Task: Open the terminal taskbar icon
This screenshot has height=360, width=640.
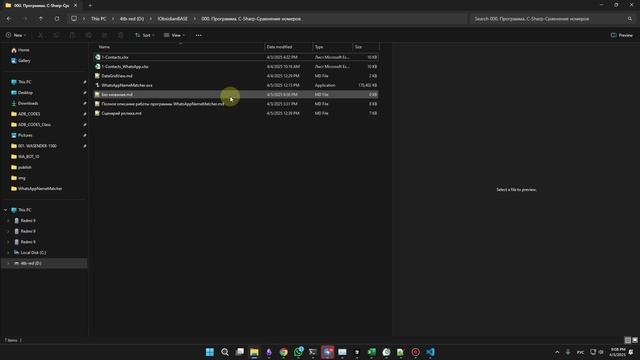Action: tap(313, 352)
